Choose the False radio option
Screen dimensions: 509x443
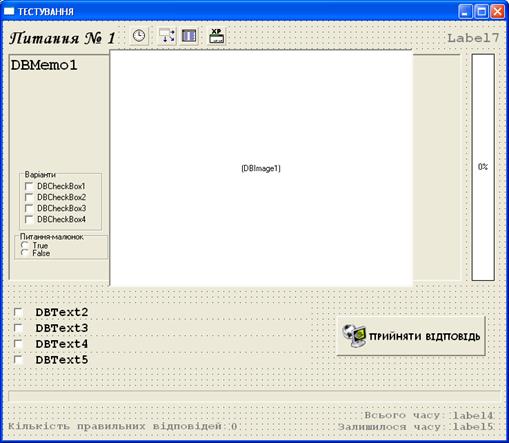(25, 253)
